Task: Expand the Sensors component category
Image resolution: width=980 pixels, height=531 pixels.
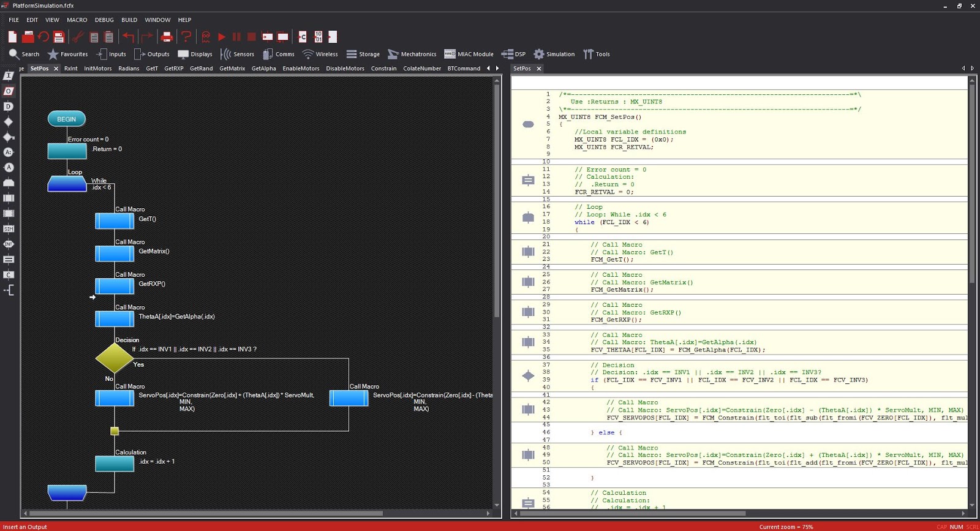Action: click(x=237, y=54)
